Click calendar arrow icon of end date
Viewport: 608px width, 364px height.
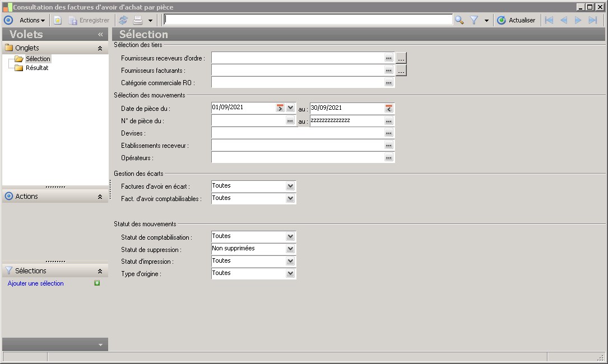point(388,108)
